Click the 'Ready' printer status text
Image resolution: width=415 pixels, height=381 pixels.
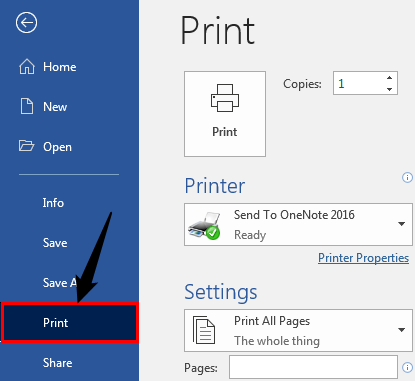coord(250,235)
